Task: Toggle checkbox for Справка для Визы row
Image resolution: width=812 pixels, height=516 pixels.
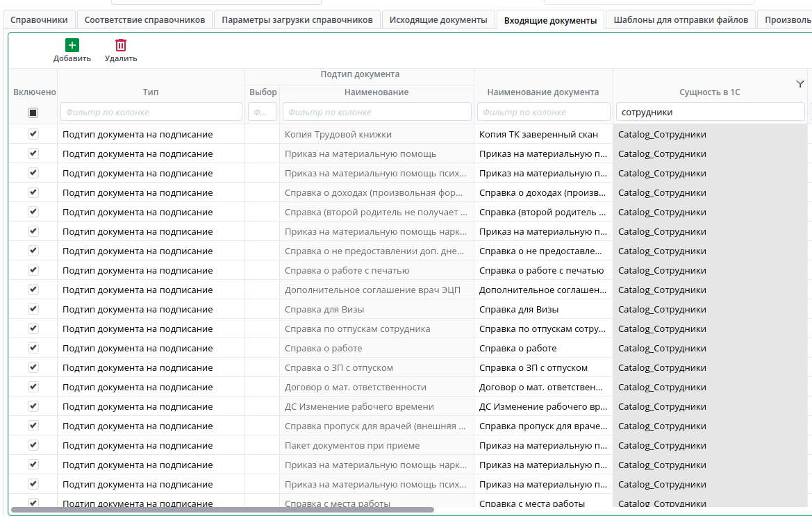Action: pos(33,309)
